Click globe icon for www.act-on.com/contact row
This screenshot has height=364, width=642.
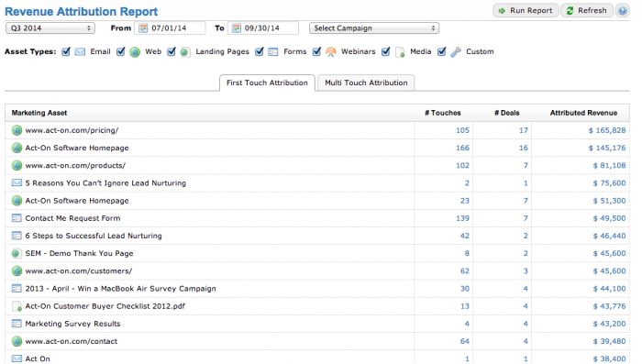point(17,341)
